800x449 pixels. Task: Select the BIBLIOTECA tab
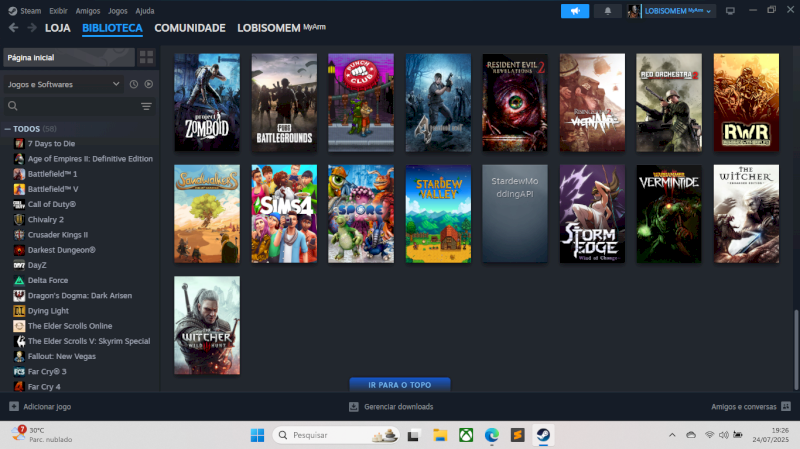point(112,28)
